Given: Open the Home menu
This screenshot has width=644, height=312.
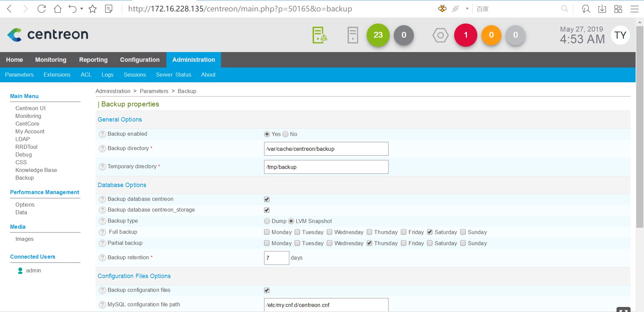Looking at the screenshot, I should (x=14, y=60).
